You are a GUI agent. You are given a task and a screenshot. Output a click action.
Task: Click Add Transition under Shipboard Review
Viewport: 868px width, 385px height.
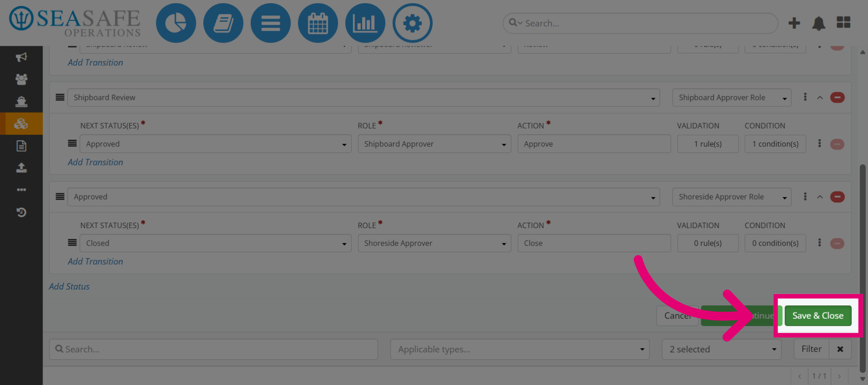[x=95, y=162]
